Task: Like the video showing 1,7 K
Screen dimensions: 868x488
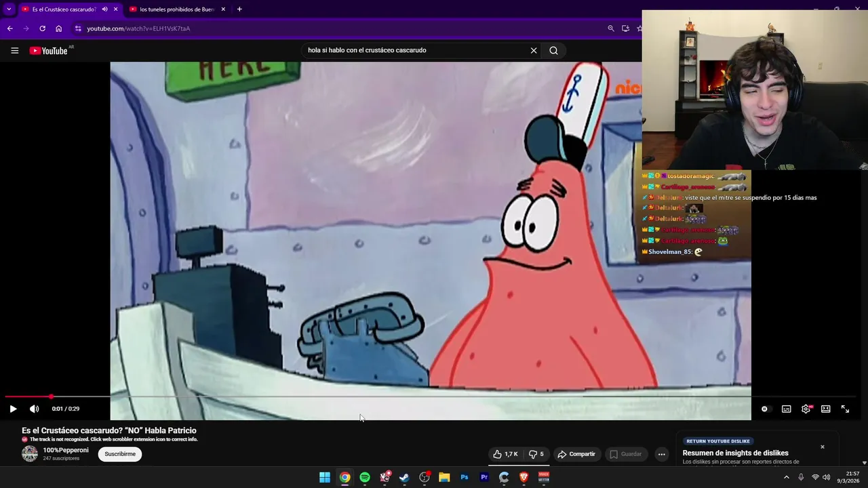Action: point(505,454)
